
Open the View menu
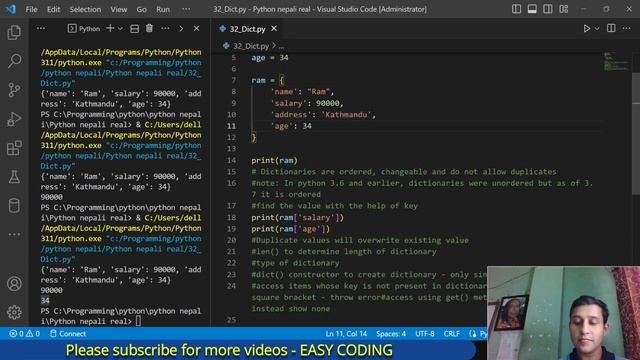point(118,9)
